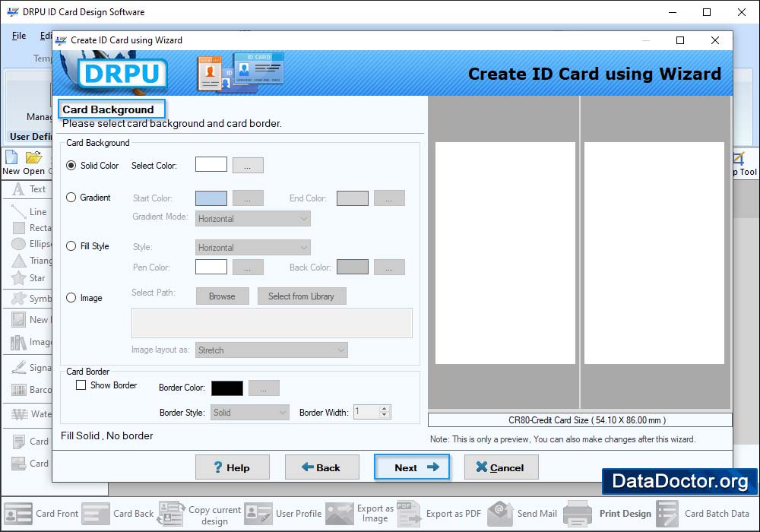
Task: Switch to Card Front view
Action: point(41,514)
